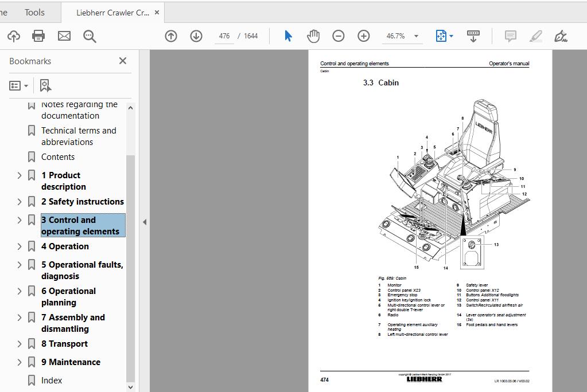Open the sign document pen tool
Image resolution: width=587 pixels, height=392 pixels.
click(x=561, y=36)
